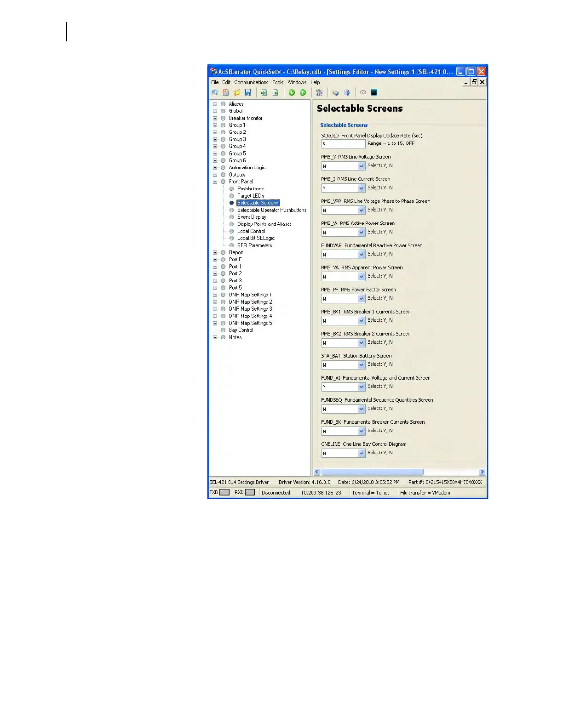Open the Communications menu

pos(251,82)
